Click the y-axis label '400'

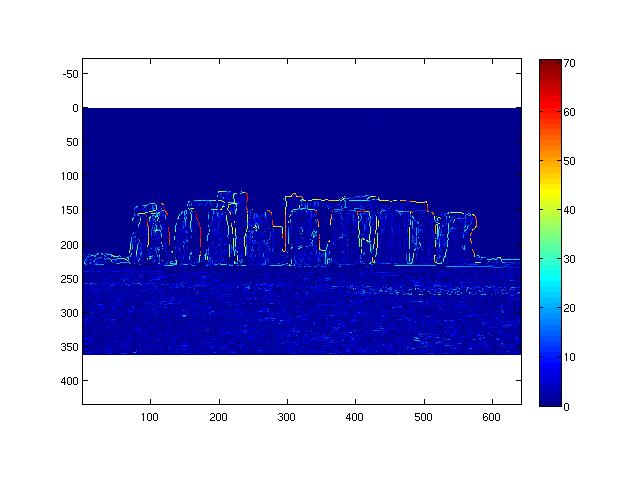tap(69, 381)
